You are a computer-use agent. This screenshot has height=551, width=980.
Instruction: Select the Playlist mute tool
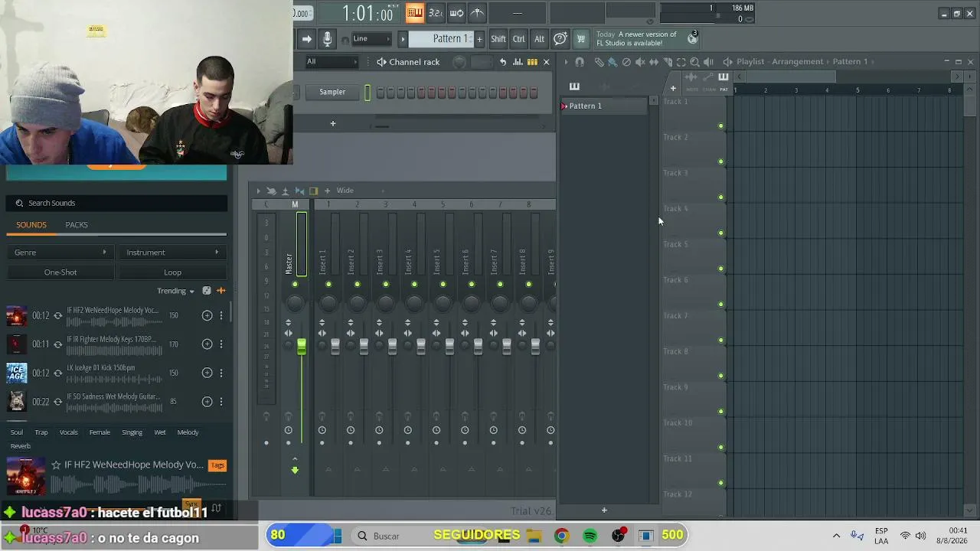640,62
